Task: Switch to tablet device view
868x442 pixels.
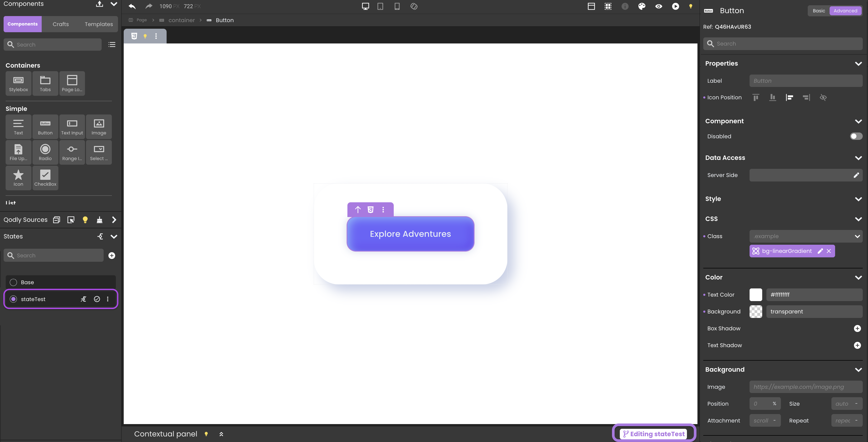Action: 380,6
